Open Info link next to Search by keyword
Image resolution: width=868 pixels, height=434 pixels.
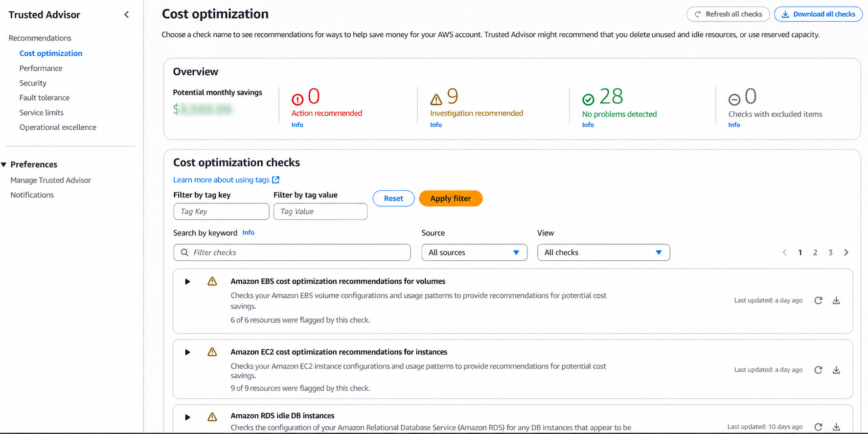pos(249,232)
